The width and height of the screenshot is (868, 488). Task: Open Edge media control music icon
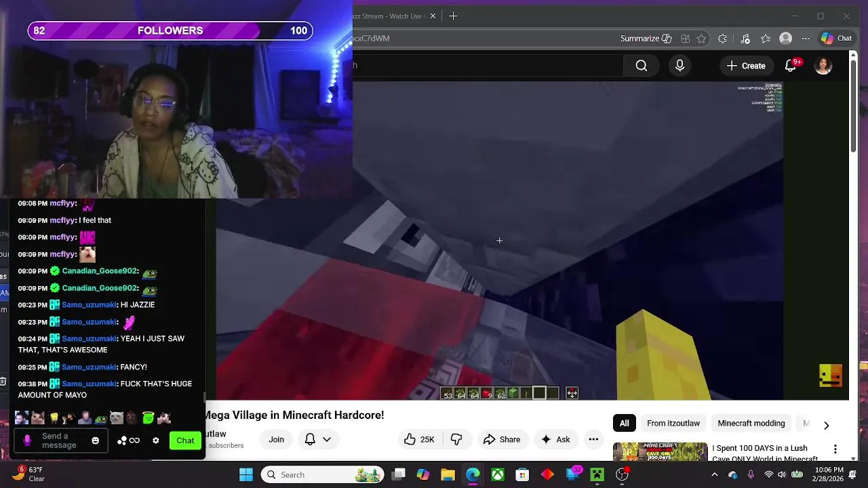pyautogui.click(x=745, y=39)
